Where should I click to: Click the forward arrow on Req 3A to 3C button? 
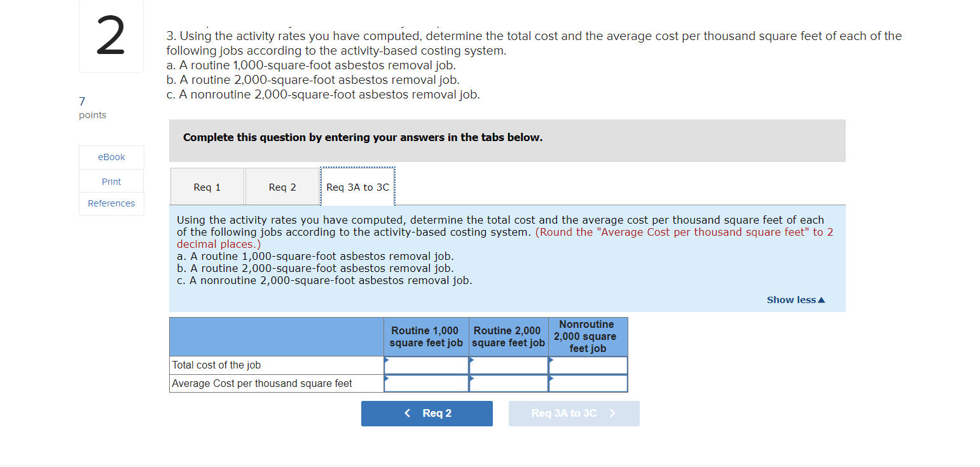(x=612, y=413)
